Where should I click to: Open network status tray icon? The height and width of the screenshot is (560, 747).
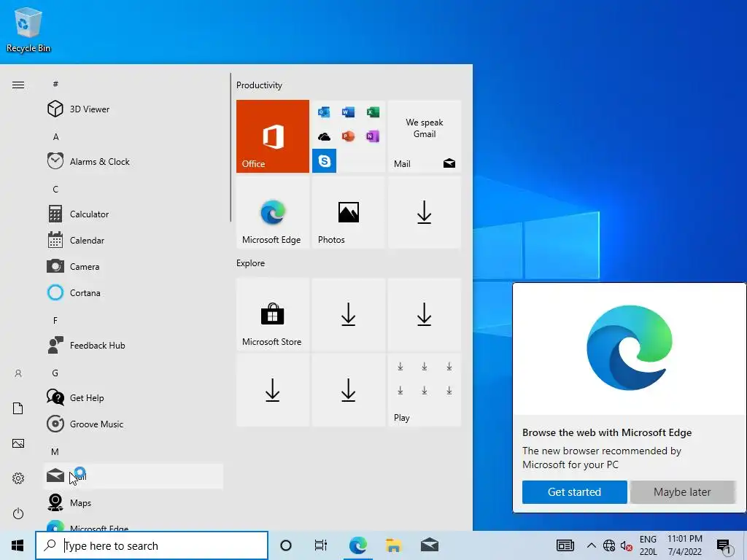pyautogui.click(x=609, y=545)
